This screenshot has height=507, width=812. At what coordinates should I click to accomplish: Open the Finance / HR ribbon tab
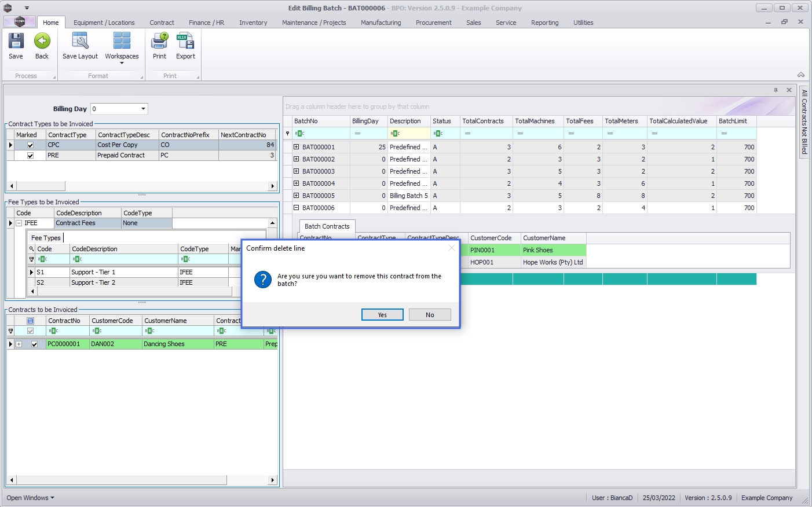tap(206, 23)
